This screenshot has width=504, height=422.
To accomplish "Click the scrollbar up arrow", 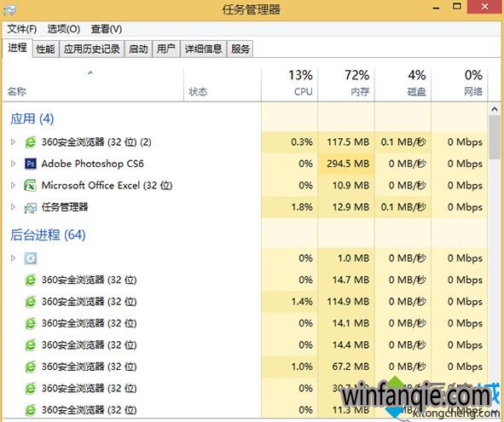I will (x=495, y=109).
